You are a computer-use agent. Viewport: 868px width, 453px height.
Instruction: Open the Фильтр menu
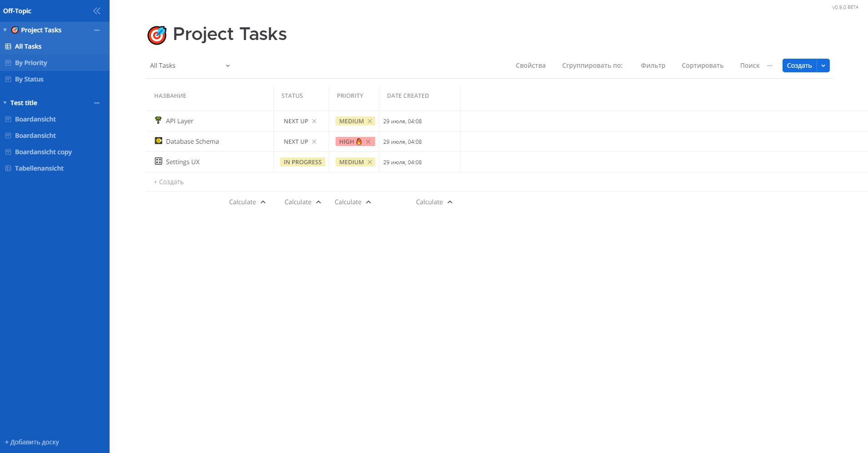pyautogui.click(x=653, y=65)
